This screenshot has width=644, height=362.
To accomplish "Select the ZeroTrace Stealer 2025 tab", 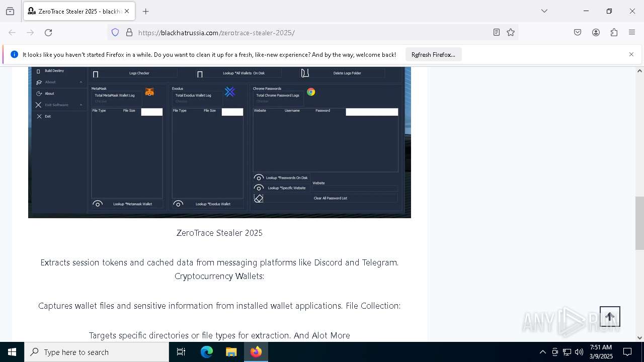I will pyautogui.click(x=79, y=11).
